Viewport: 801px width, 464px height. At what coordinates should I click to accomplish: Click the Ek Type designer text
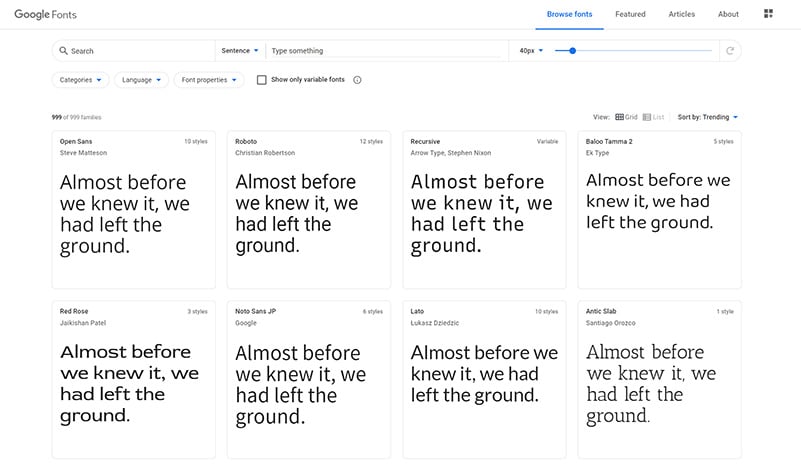point(597,153)
